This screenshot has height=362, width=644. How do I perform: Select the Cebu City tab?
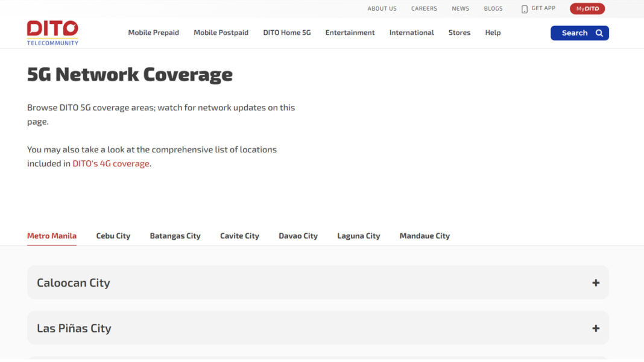(113, 236)
